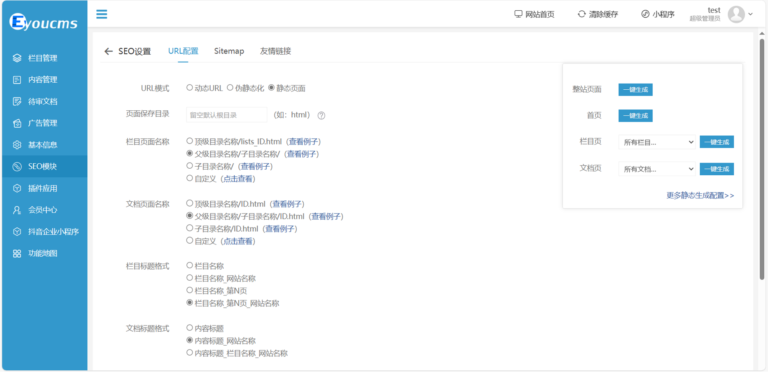
Task: Open 待审文档 in the sidebar
Action: pos(45,102)
